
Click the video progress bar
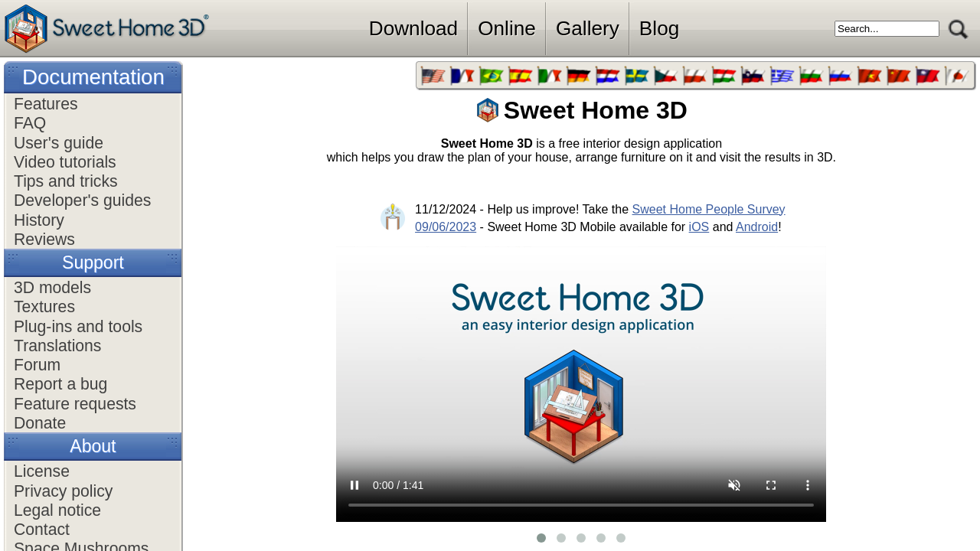581,505
